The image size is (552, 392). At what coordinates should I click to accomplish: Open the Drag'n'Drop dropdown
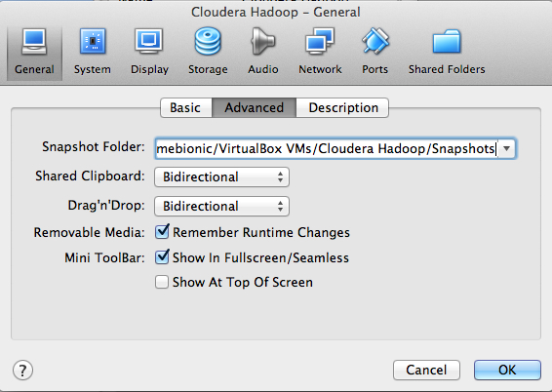tap(221, 206)
